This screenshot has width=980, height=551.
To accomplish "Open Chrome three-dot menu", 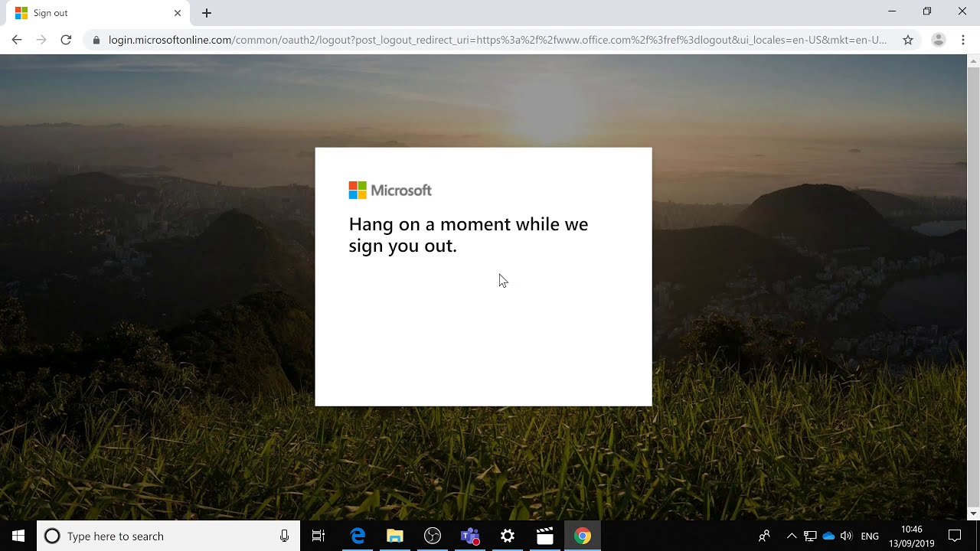I will 963,40.
